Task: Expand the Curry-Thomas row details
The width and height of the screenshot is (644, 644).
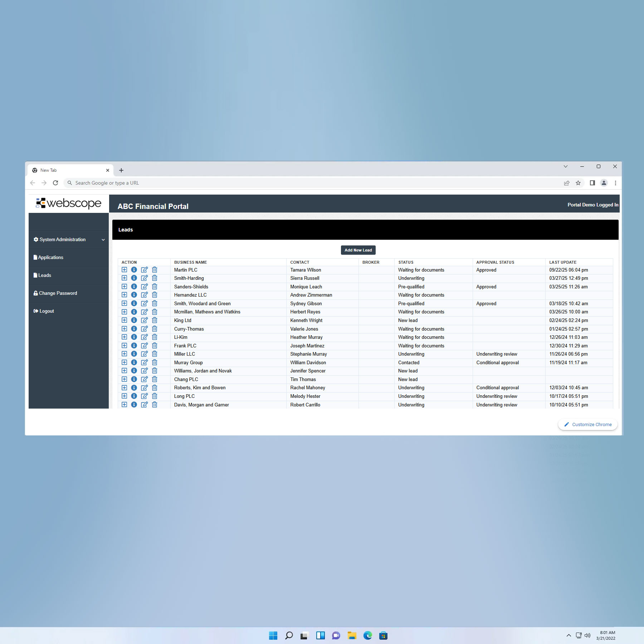Action: [124, 329]
